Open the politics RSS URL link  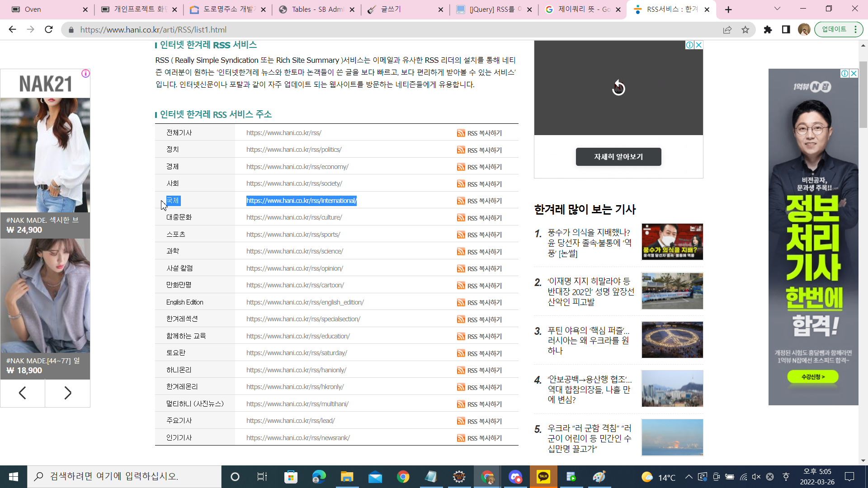click(x=294, y=150)
